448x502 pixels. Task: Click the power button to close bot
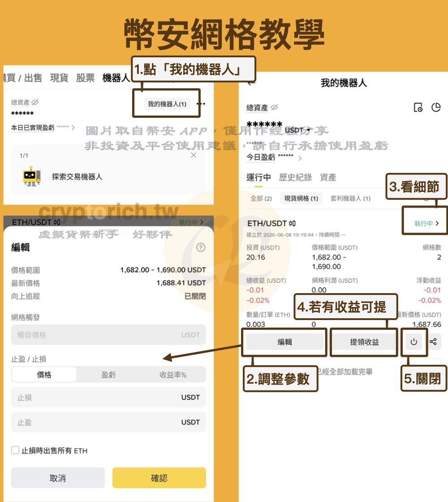pyautogui.click(x=414, y=342)
